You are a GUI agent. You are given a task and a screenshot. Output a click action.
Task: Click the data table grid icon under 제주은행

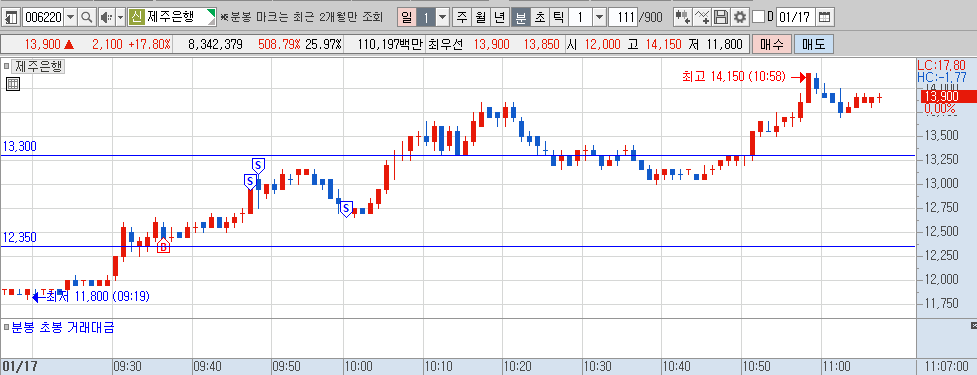[13, 84]
